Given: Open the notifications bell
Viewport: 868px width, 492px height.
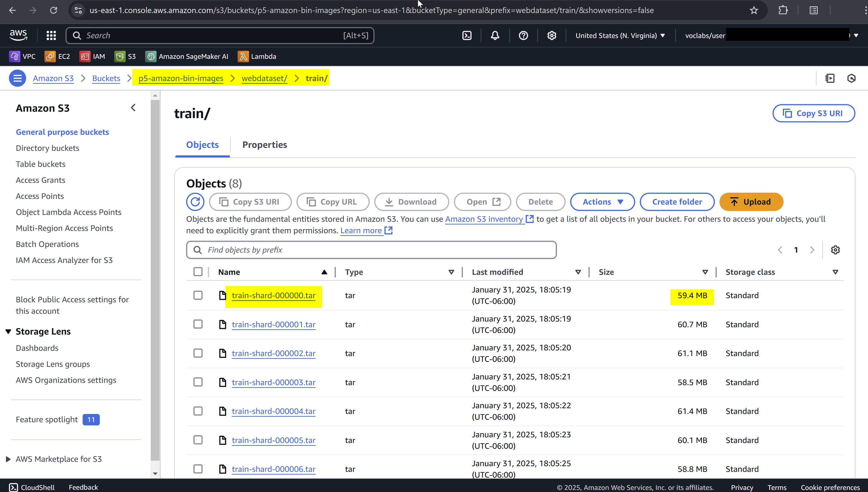Looking at the screenshot, I should coord(495,35).
